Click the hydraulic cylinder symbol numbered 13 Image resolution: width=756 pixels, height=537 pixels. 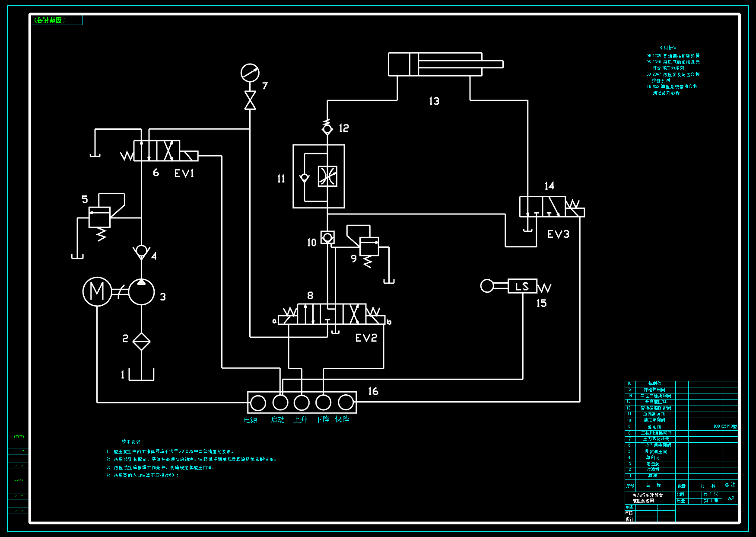[445, 64]
